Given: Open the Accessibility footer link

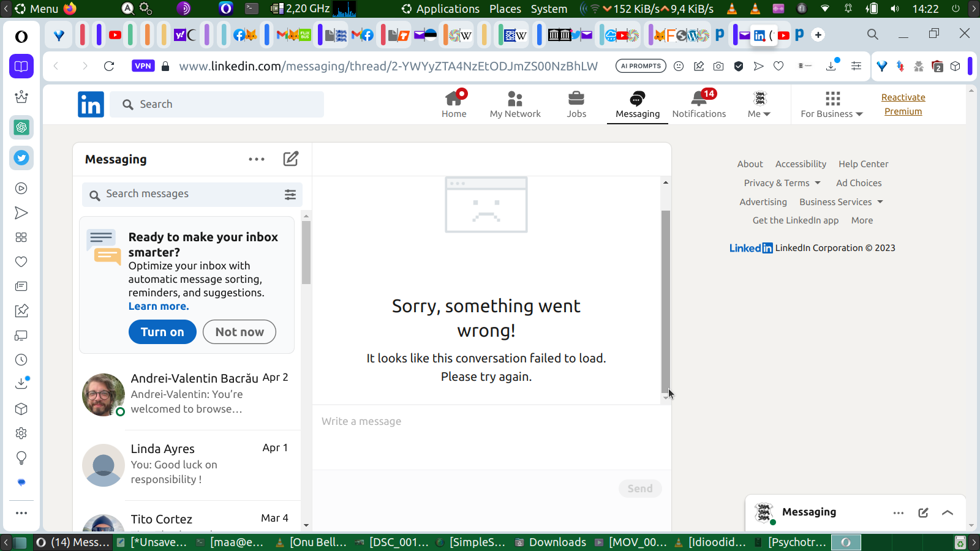Looking at the screenshot, I should click(801, 164).
